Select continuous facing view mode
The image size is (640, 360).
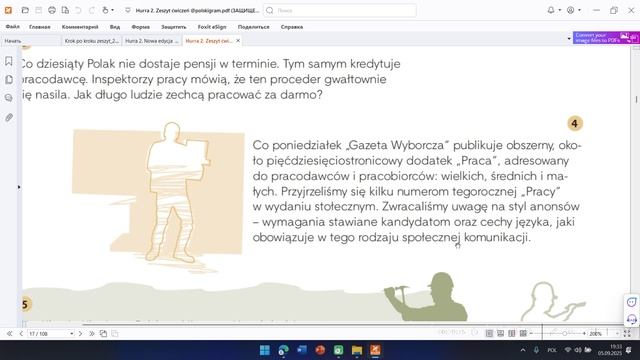coord(523,334)
